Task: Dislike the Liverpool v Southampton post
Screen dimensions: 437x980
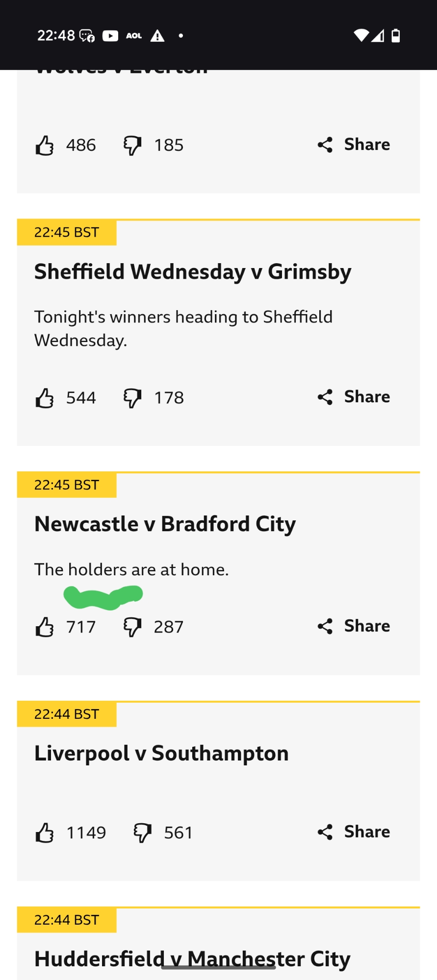Action: click(143, 833)
